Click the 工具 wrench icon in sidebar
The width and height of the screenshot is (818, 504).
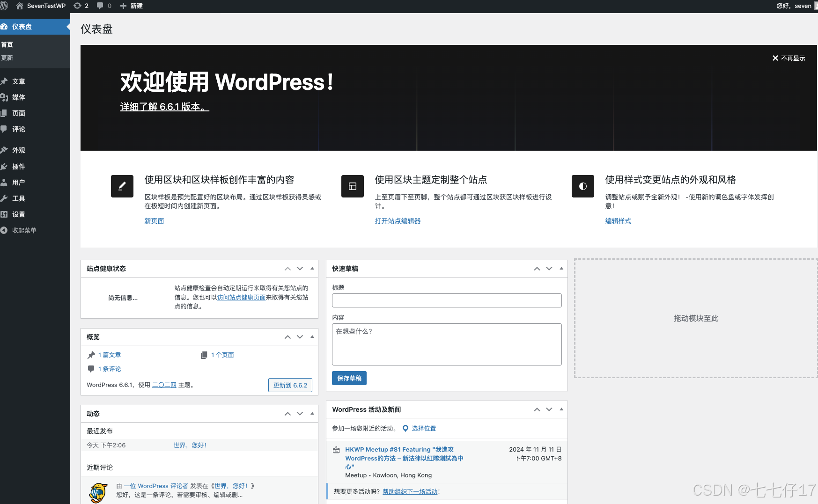tap(4, 198)
